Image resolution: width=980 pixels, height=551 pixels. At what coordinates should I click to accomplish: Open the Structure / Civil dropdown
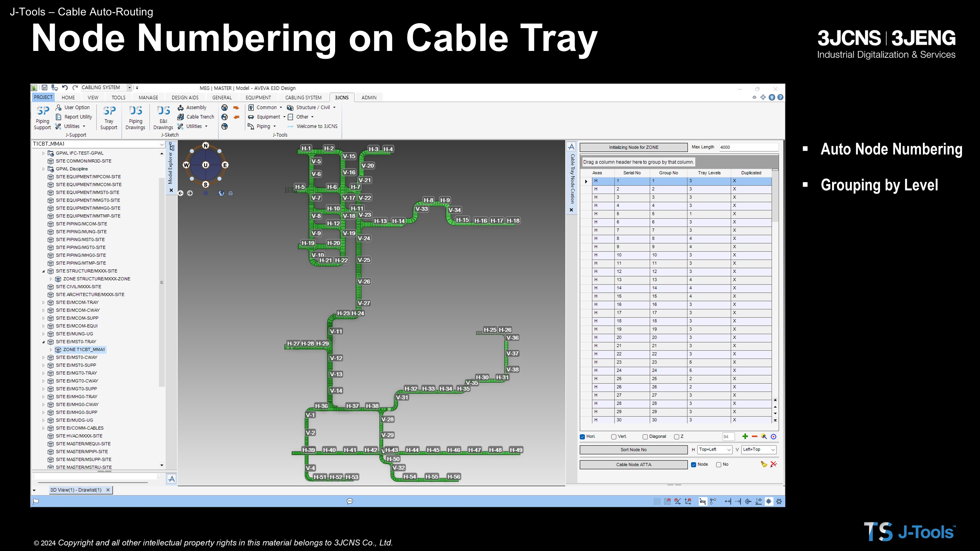(x=312, y=108)
